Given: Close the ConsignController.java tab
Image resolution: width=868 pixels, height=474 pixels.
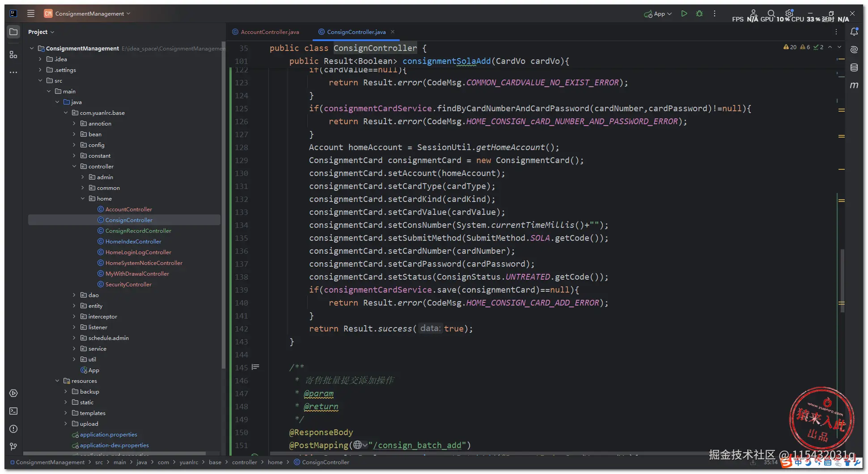Looking at the screenshot, I should pos(393,32).
